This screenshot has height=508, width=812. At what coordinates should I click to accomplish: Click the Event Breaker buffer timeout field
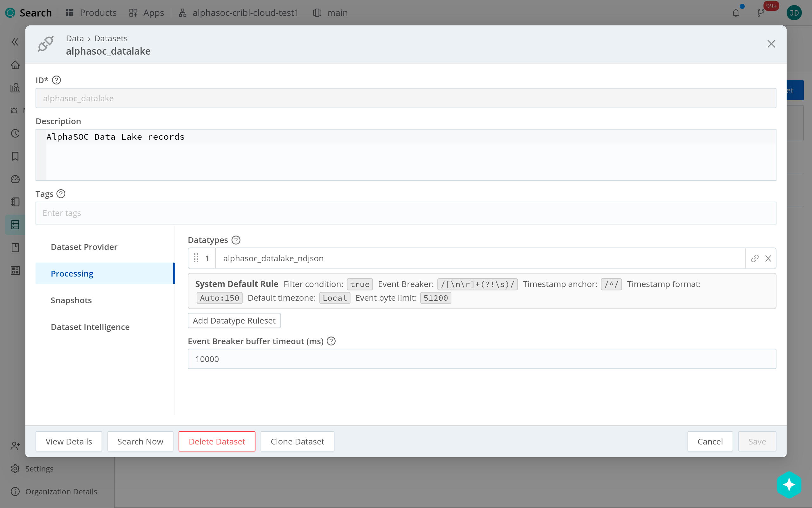[x=482, y=359]
